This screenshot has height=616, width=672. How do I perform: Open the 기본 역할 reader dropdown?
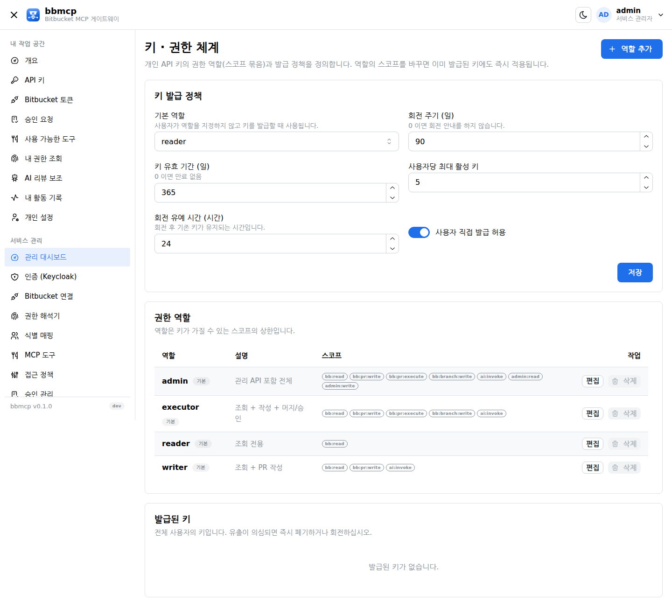click(x=277, y=141)
